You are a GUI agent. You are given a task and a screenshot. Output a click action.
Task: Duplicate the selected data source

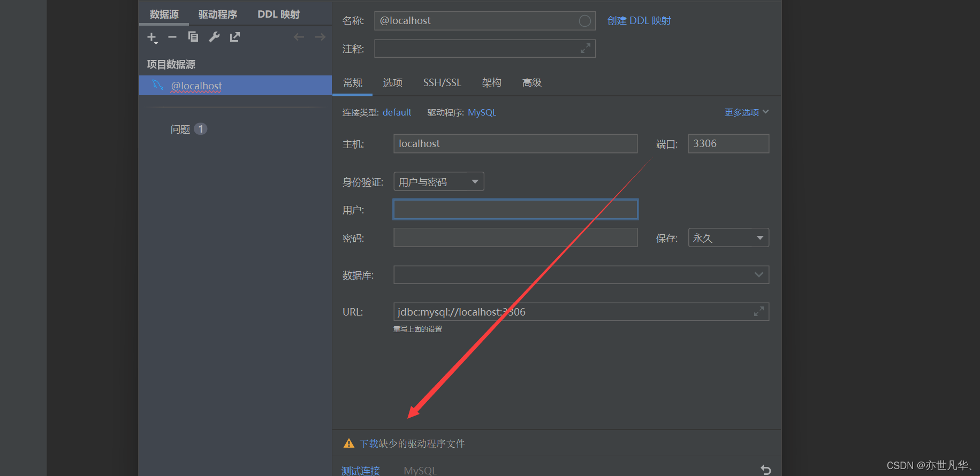pos(193,36)
